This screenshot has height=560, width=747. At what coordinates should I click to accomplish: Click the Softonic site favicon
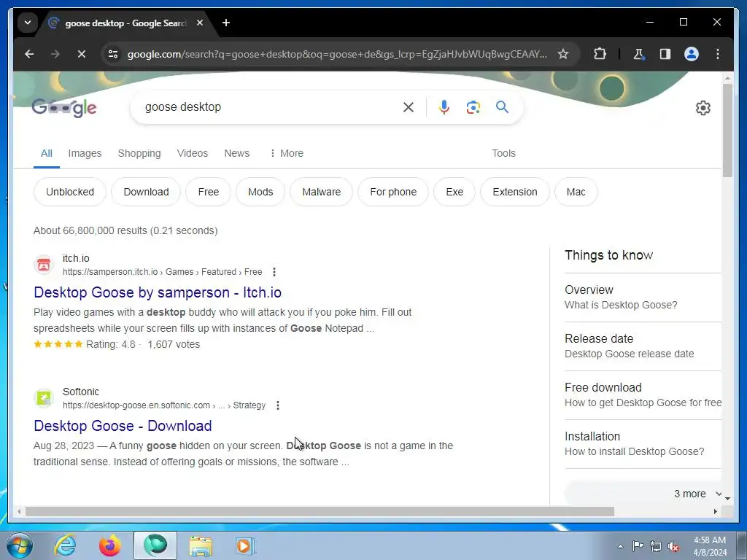coord(44,398)
